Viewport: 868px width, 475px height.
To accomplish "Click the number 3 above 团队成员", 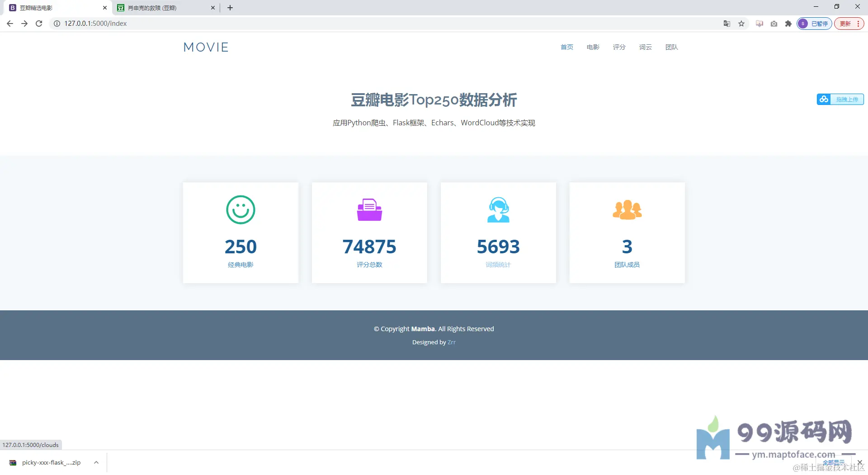I will [x=627, y=247].
